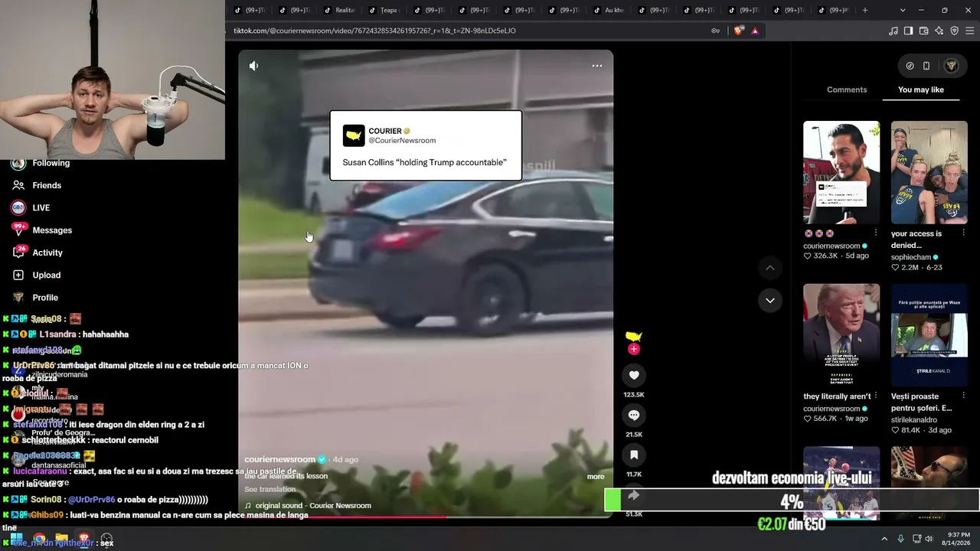Share the video with the arrow icon

pyautogui.click(x=634, y=495)
